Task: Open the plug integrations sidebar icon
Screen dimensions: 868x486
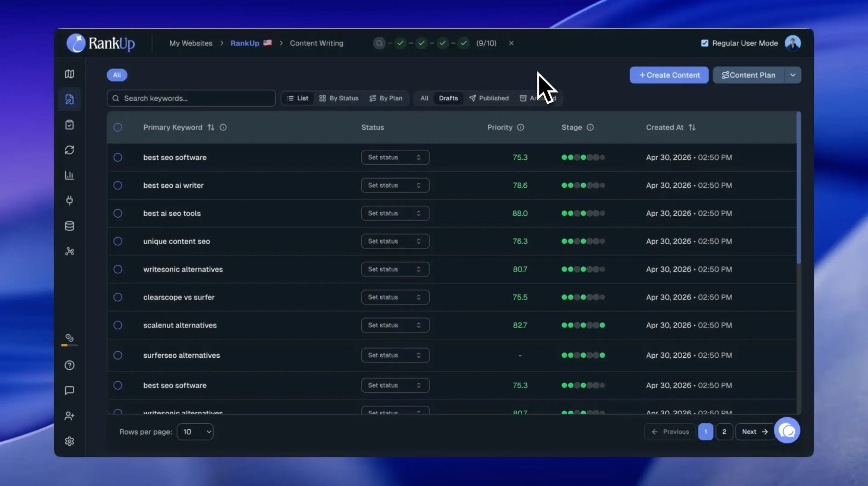Action: click(x=69, y=200)
